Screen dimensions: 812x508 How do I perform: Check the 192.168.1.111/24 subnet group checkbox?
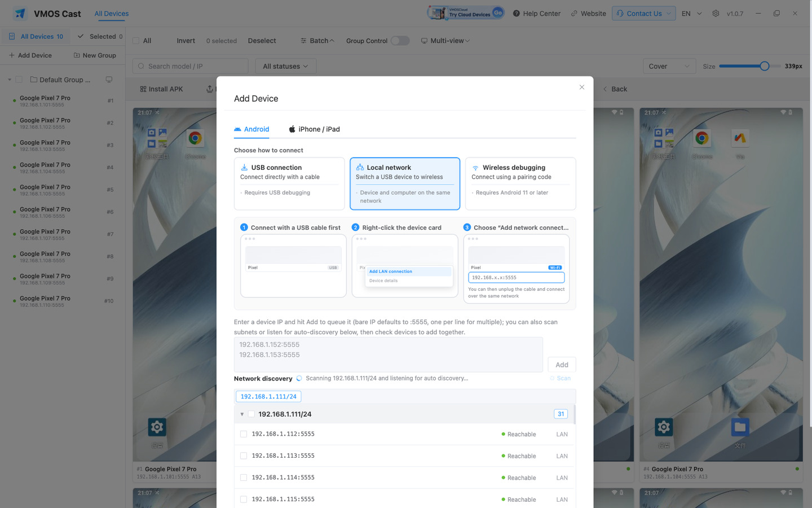(x=251, y=414)
